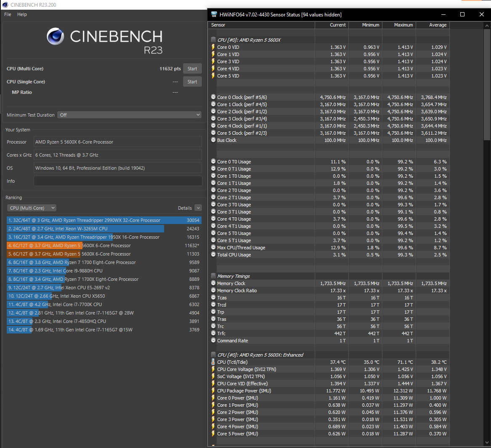Click the Cinebench R23 sphere logo
This screenshot has width=491, height=448.
tap(56, 36)
